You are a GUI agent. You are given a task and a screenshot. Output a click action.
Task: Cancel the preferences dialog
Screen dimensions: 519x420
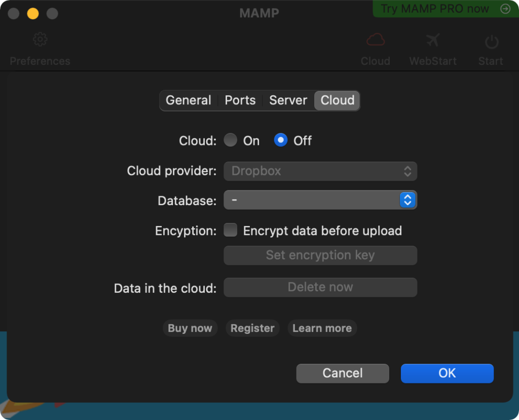tap(343, 373)
